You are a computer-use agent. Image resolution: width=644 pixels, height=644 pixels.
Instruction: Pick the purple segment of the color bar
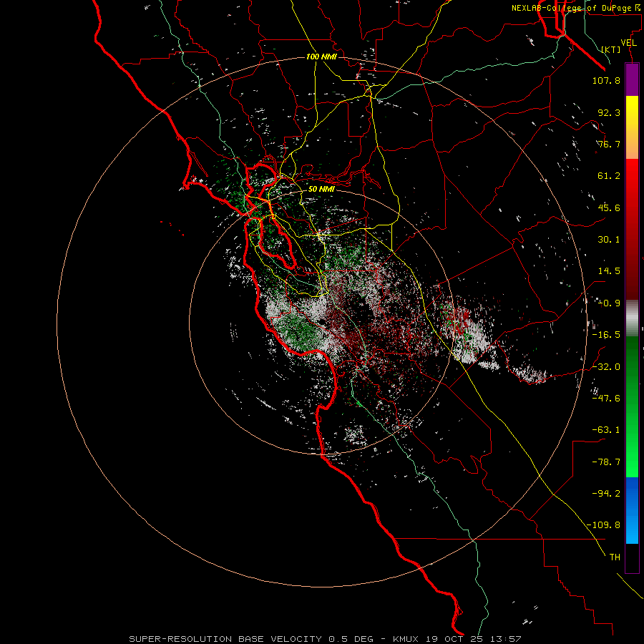pyautogui.click(x=632, y=79)
